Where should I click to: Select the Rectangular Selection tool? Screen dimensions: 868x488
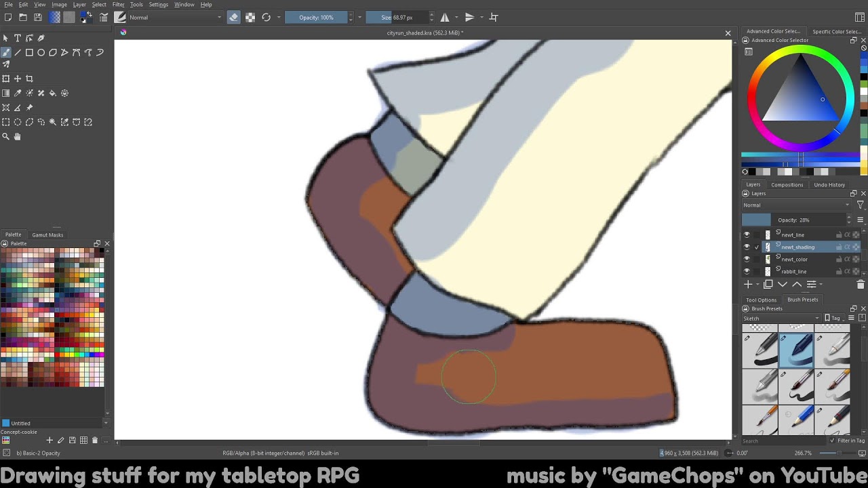point(6,122)
